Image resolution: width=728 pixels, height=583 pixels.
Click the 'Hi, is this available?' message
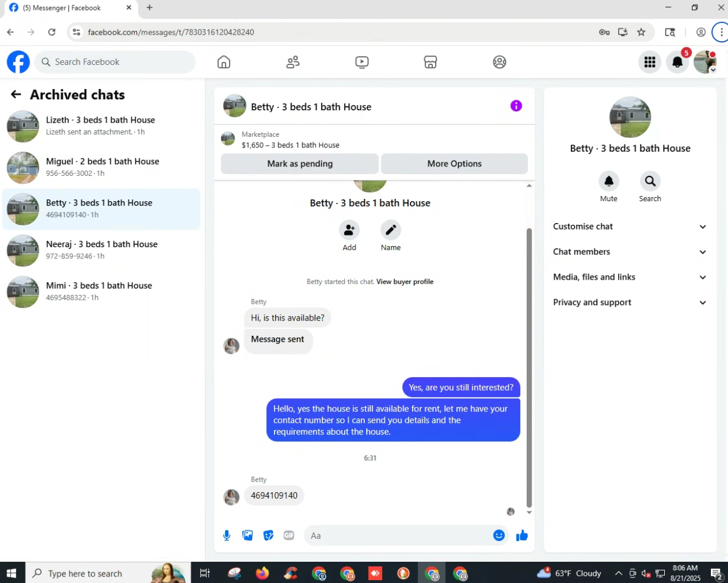(x=288, y=318)
